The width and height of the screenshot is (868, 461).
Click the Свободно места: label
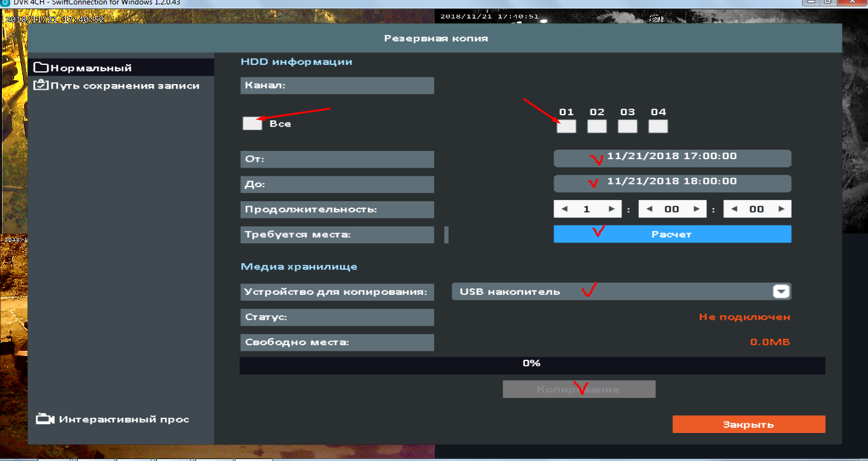(337, 343)
